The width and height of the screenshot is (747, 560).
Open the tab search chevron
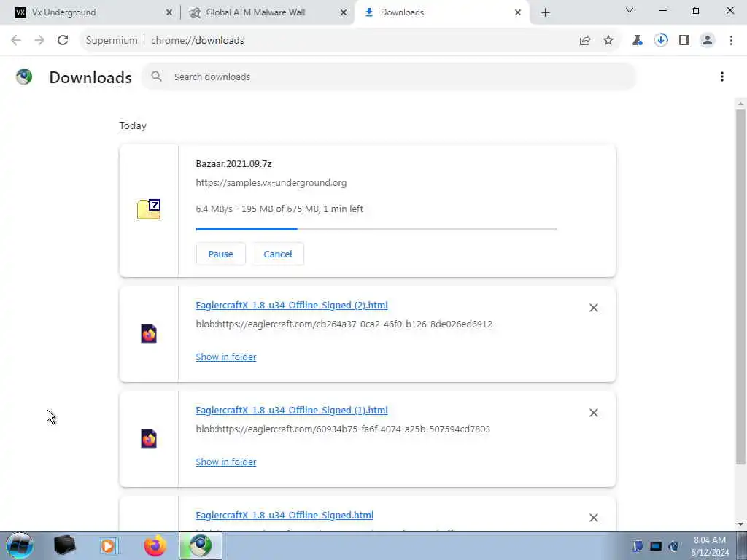point(630,10)
